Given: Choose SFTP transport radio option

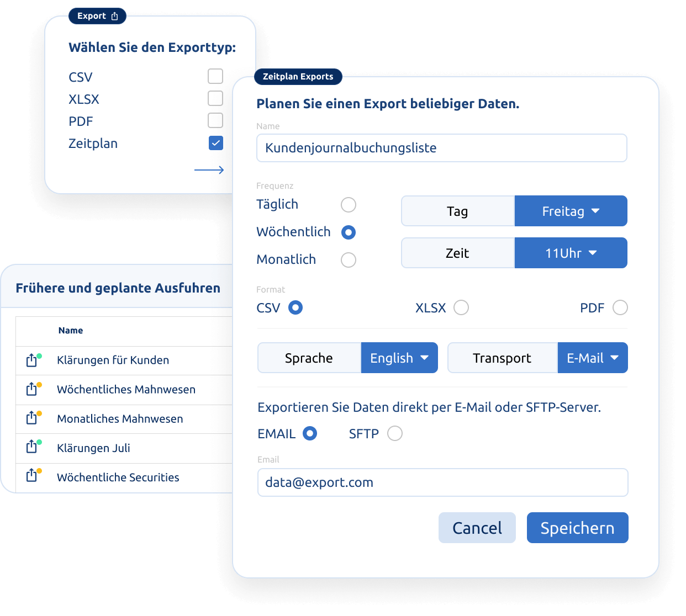Looking at the screenshot, I should 395,433.
